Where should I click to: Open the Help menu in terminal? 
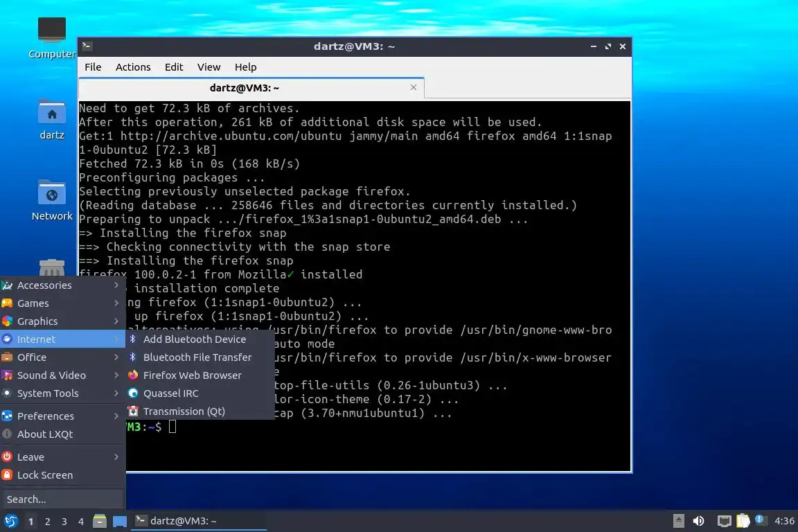click(245, 67)
